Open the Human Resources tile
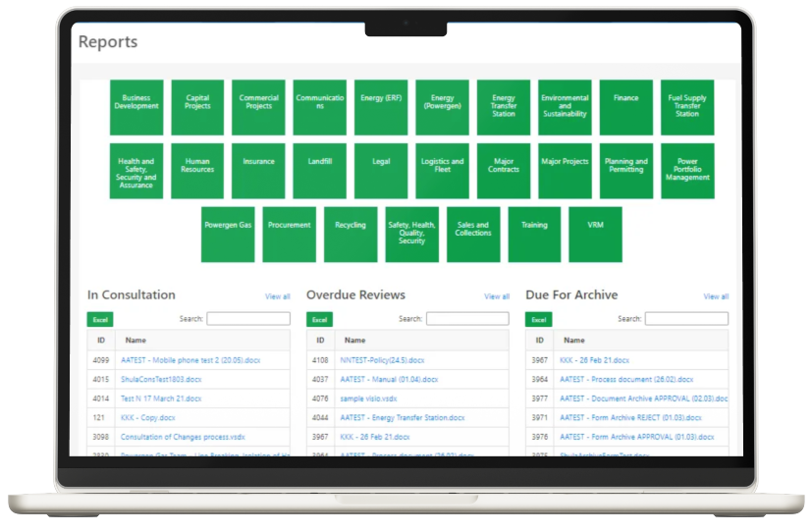The height and width of the screenshot is (532, 811). click(197, 171)
